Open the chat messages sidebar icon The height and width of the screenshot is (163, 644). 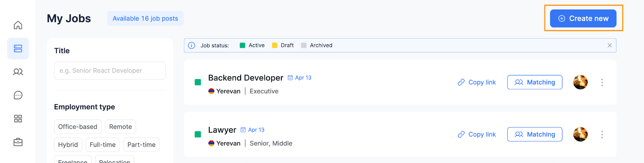coord(18,95)
